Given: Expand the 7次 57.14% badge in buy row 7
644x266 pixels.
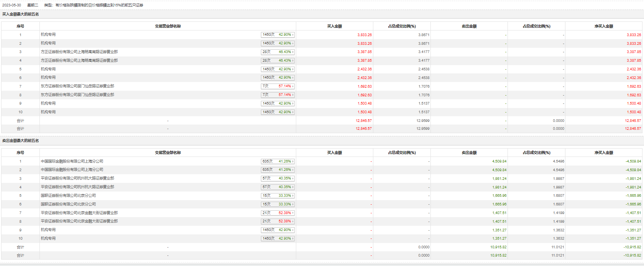Looking at the screenshot, I should [277, 86].
